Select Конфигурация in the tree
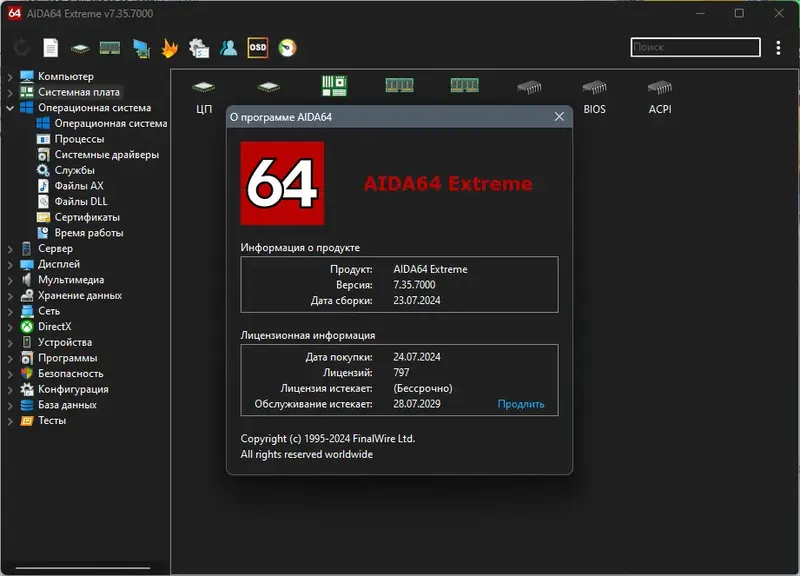This screenshot has height=576, width=800. 73,389
